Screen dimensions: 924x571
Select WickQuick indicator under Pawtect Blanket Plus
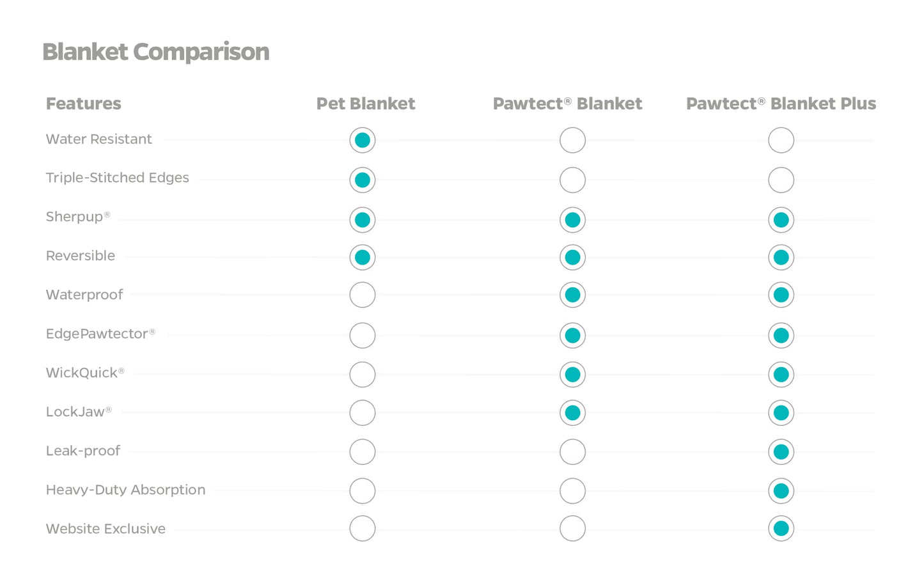[x=781, y=374]
